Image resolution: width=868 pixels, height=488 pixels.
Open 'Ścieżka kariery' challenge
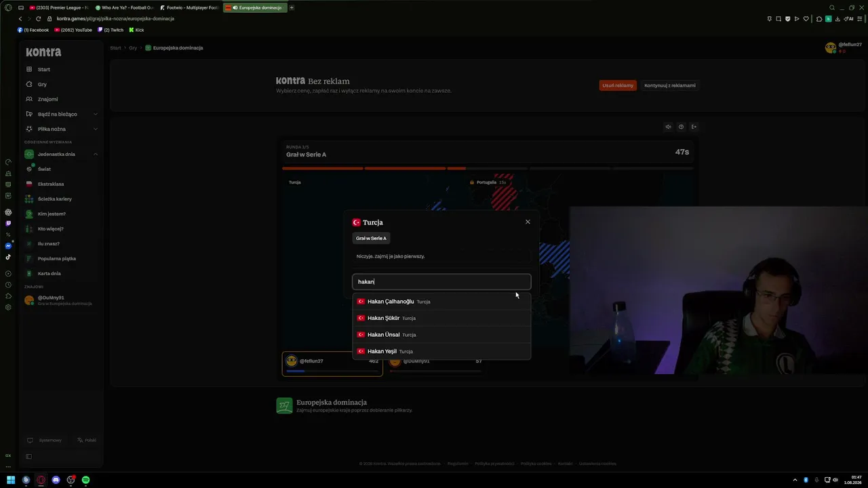point(62,199)
